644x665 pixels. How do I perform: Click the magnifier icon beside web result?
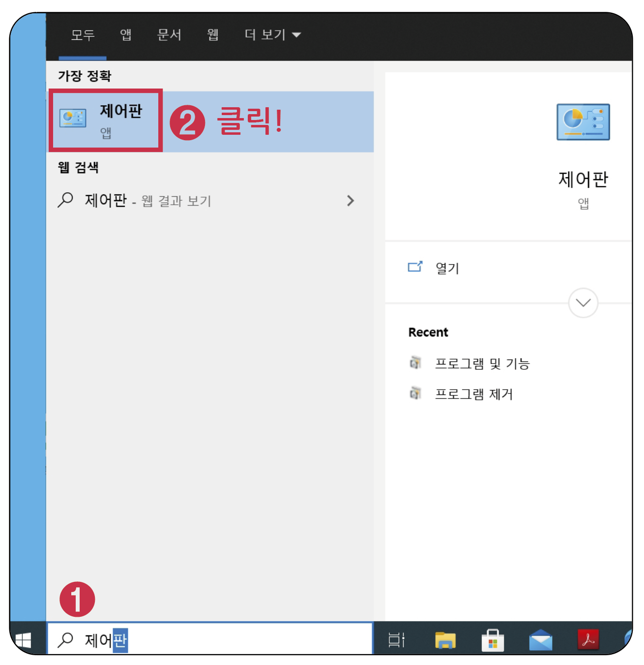[x=65, y=200]
